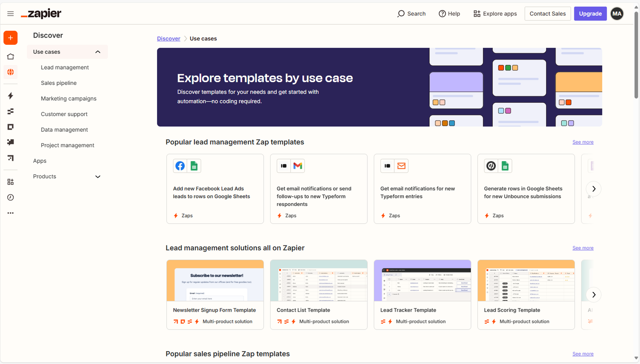Screen dimensions: 640x364
Task: Click the Contact Sales button
Action: 547,14
